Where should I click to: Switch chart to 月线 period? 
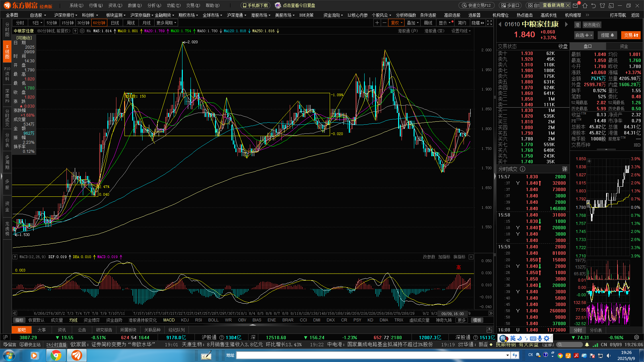pyautogui.click(x=147, y=23)
